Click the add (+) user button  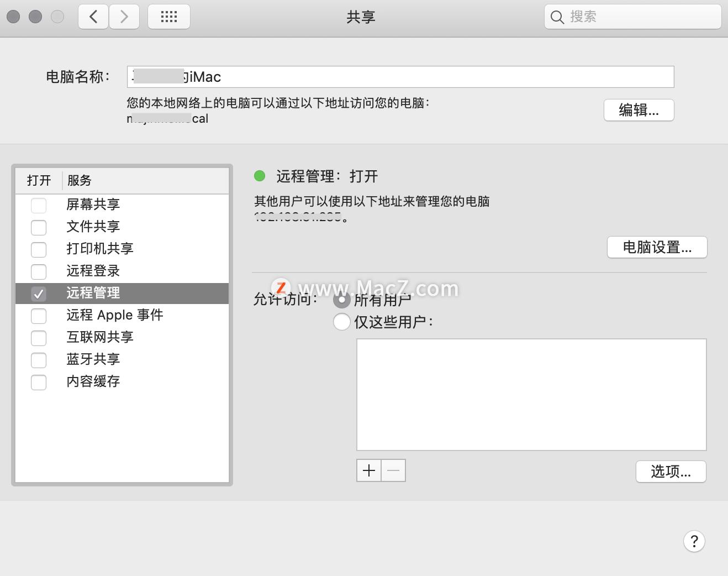[368, 470]
